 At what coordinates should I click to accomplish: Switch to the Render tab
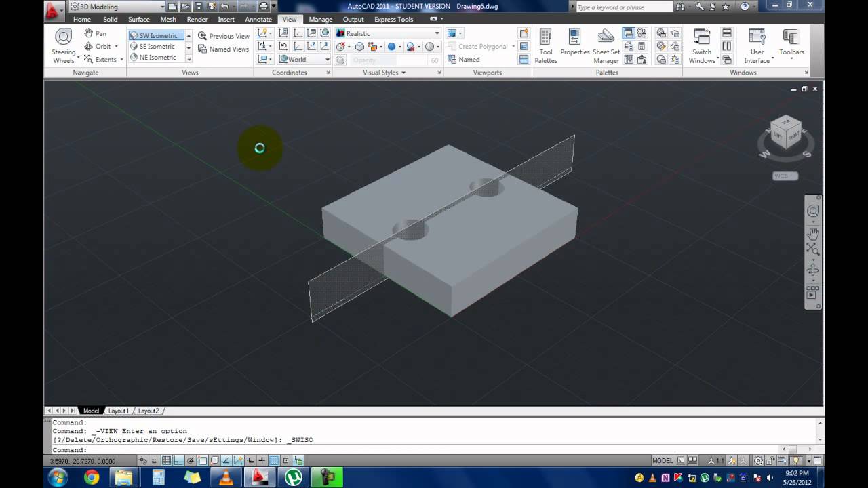[x=197, y=19]
